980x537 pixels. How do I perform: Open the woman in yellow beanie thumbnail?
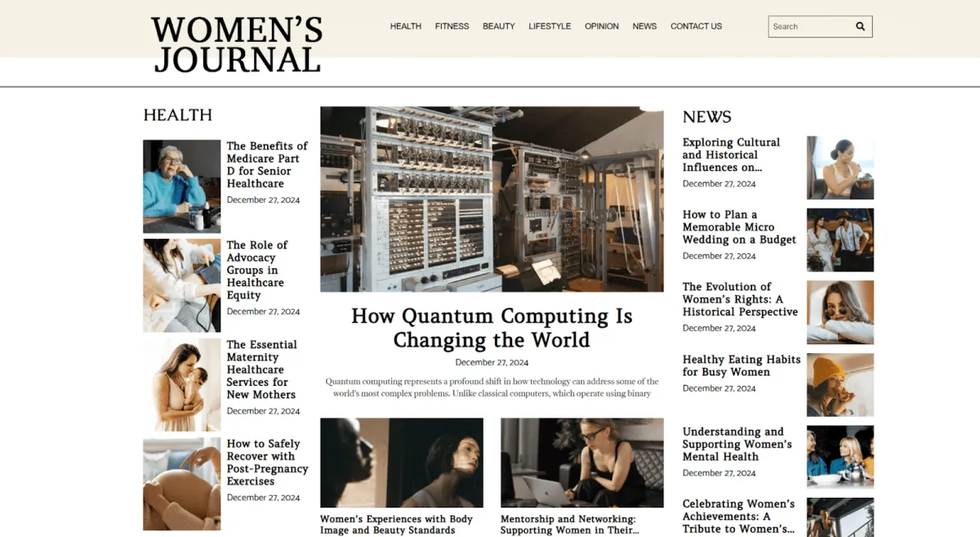coord(840,385)
